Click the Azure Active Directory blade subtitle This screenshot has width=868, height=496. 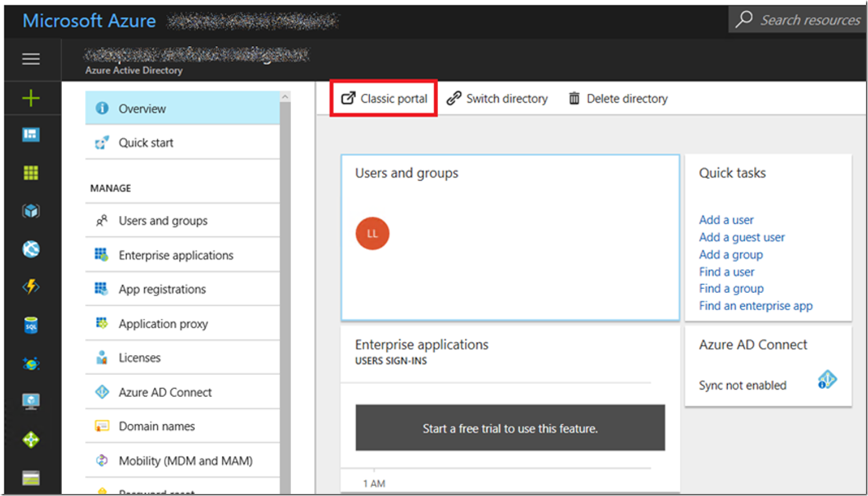pos(134,70)
